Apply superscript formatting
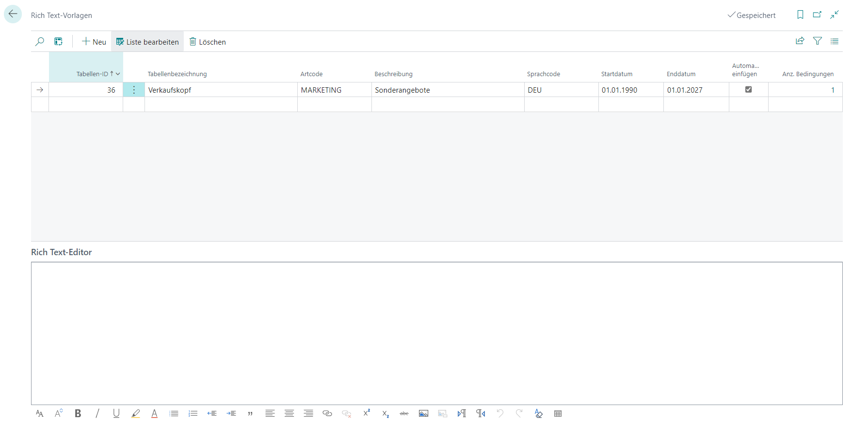The width and height of the screenshot is (868, 423). pos(366,413)
